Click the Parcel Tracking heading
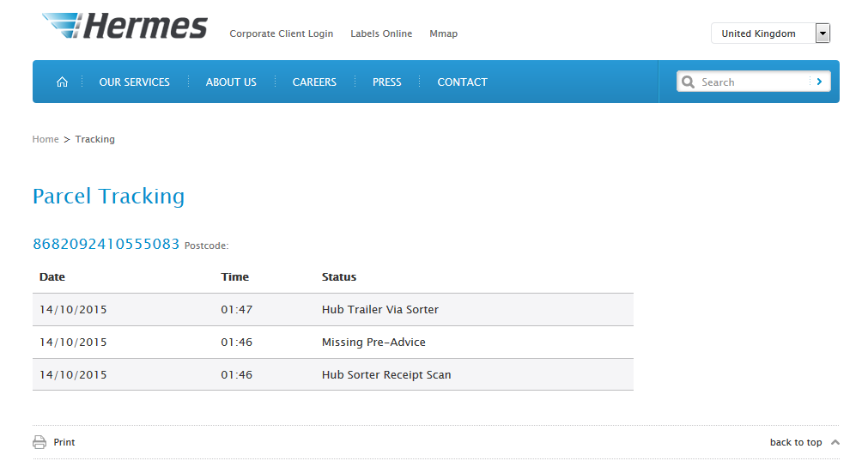868x461 pixels. [x=108, y=197]
